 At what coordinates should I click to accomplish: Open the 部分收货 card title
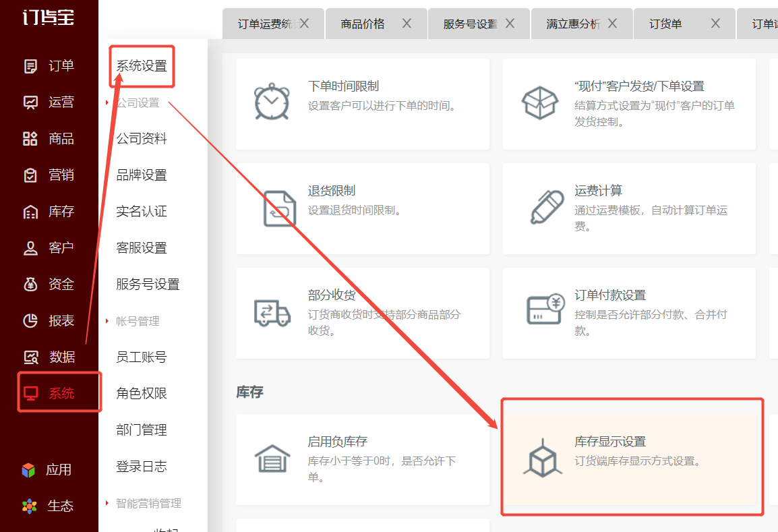click(x=332, y=295)
